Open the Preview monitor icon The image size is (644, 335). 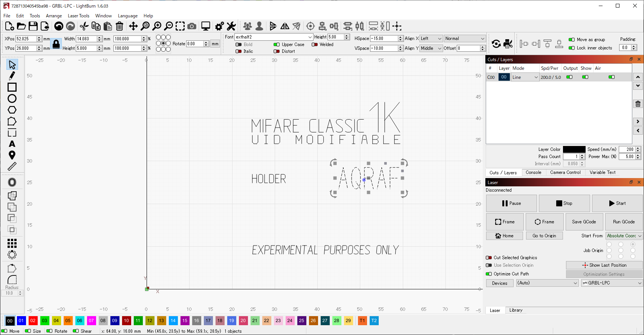pyautogui.click(x=205, y=26)
